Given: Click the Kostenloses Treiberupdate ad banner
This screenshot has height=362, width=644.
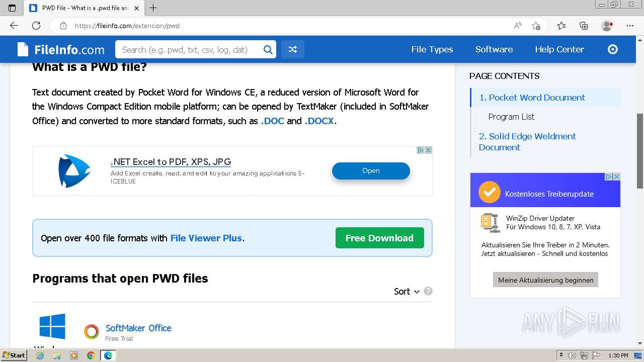Looking at the screenshot, I should [x=545, y=190].
